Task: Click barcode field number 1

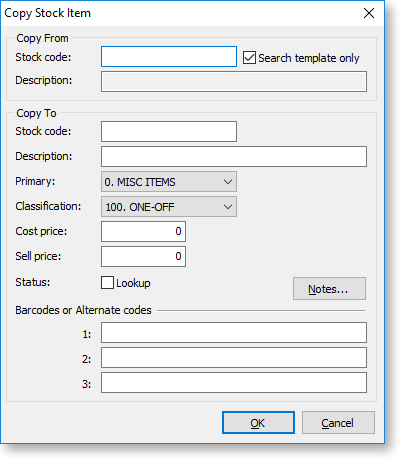Action: tap(234, 333)
